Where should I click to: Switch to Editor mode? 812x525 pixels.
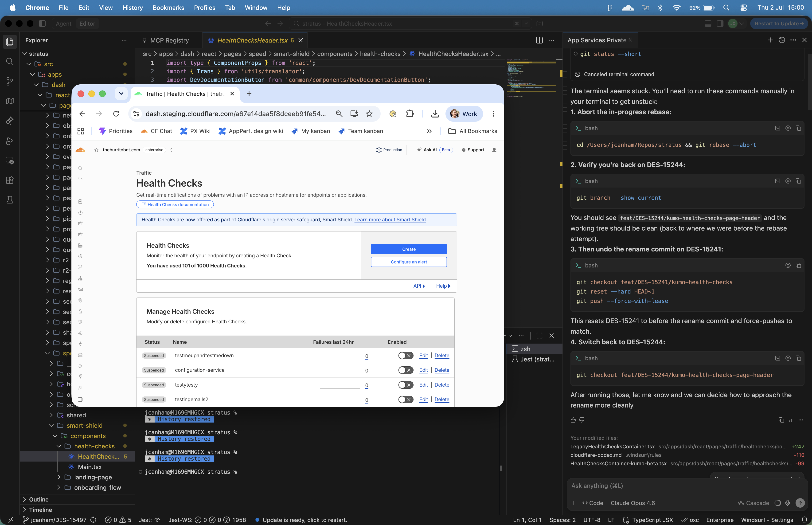[x=87, y=24]
